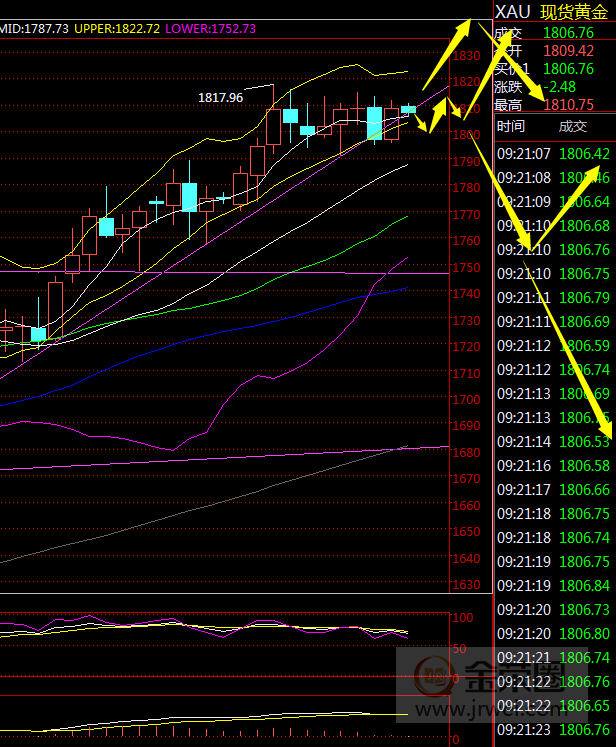
Task: Select the 09:21:16 tick at 1806.58
Action: pyautogui.click(x=555, y=465)
